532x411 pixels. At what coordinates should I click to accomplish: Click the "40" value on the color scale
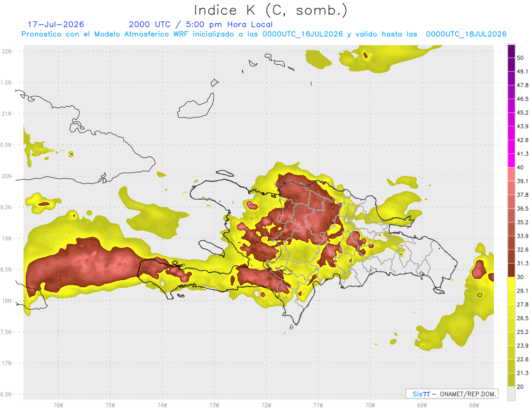pyautogui.click(x=520, y=168)
